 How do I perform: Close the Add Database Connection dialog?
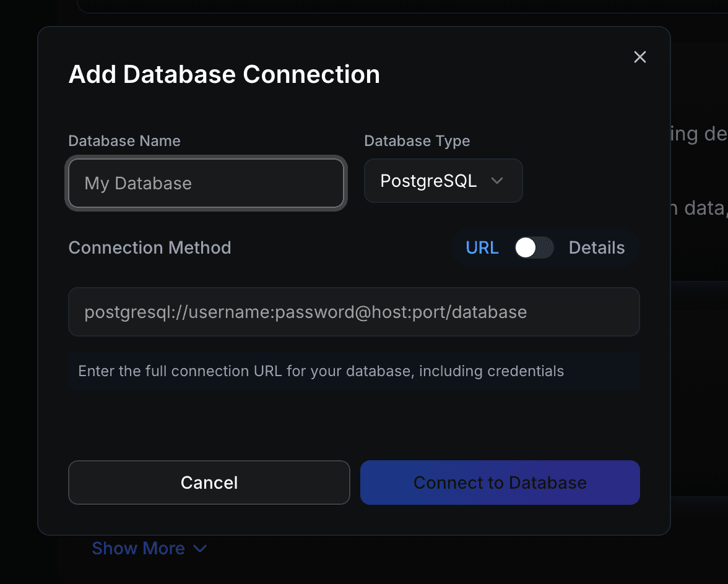click(x=639, y=57)
